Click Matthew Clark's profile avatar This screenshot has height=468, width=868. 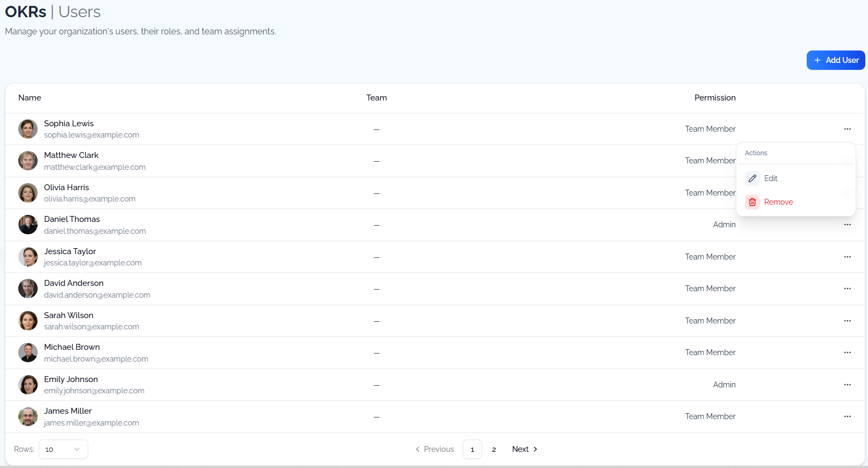tap(28, 161)
